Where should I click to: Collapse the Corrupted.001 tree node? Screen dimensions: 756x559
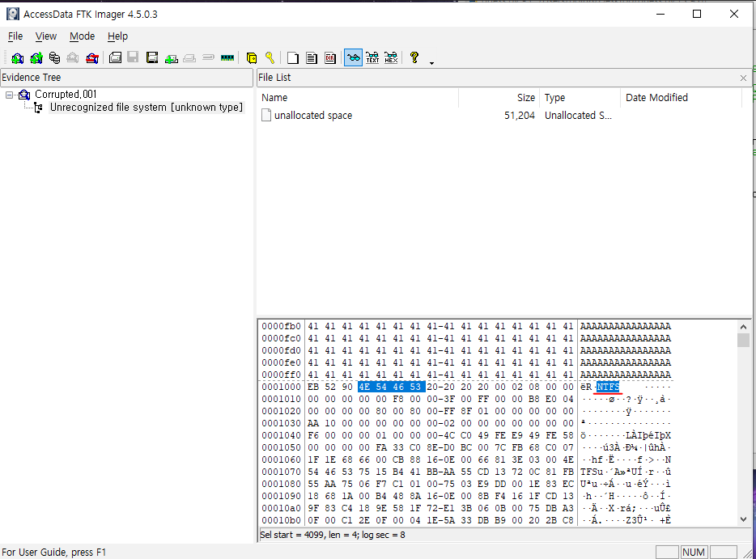tap(9, 95)
